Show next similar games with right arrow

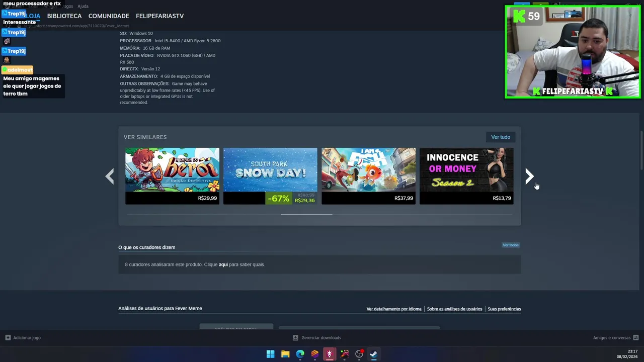tap(529, 176)
